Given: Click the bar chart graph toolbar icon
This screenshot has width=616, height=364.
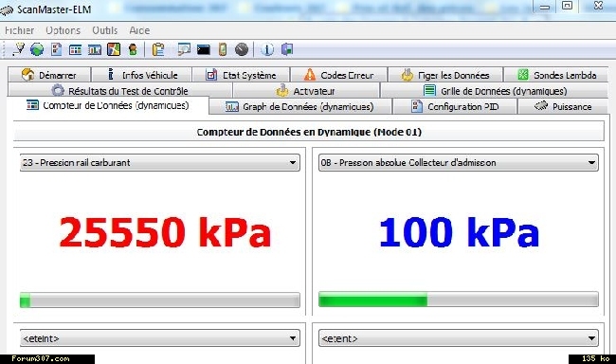Looking at the screenshot, I should (x=94, y=49).
